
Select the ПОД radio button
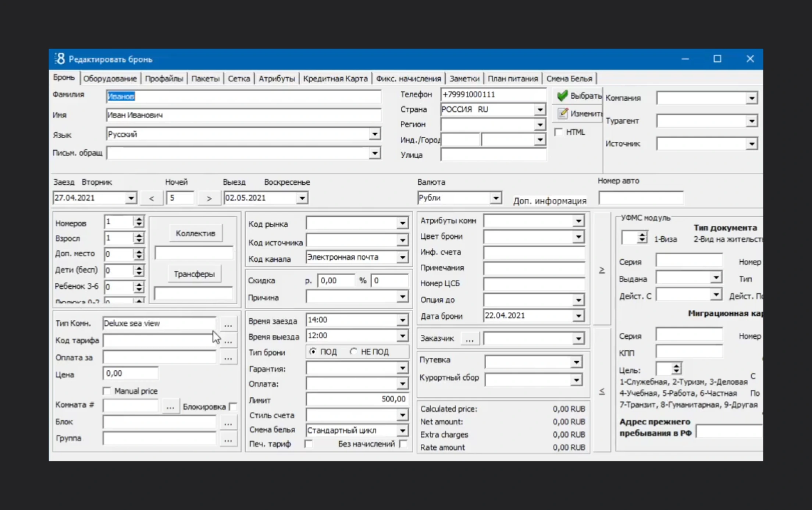(x=313, y=352)
